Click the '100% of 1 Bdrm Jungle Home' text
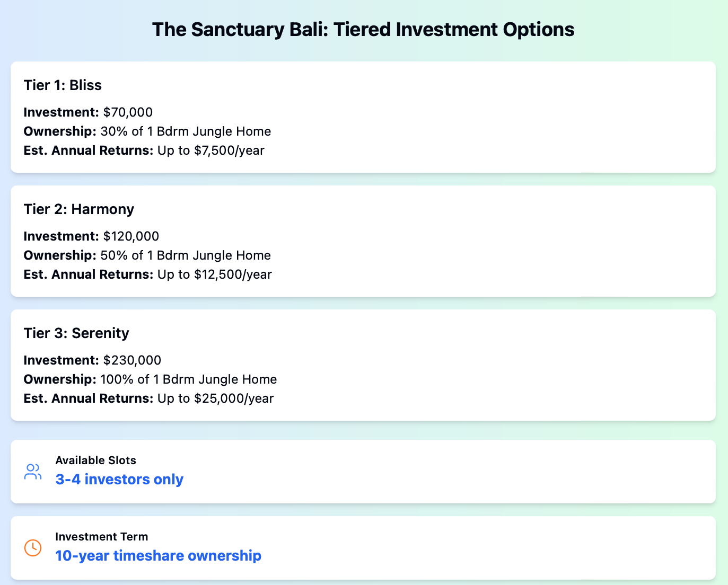The image size is (728, 585). (x=189, y=379)
